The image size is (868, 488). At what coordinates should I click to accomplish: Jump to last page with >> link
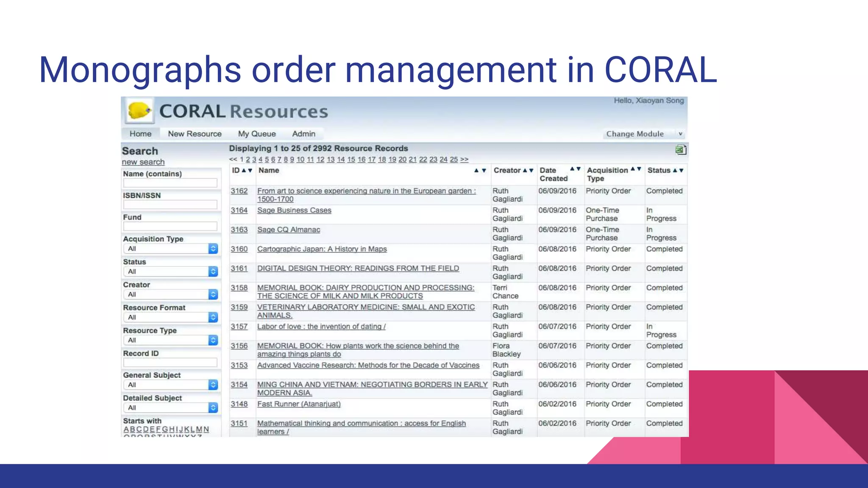[465, 160]
